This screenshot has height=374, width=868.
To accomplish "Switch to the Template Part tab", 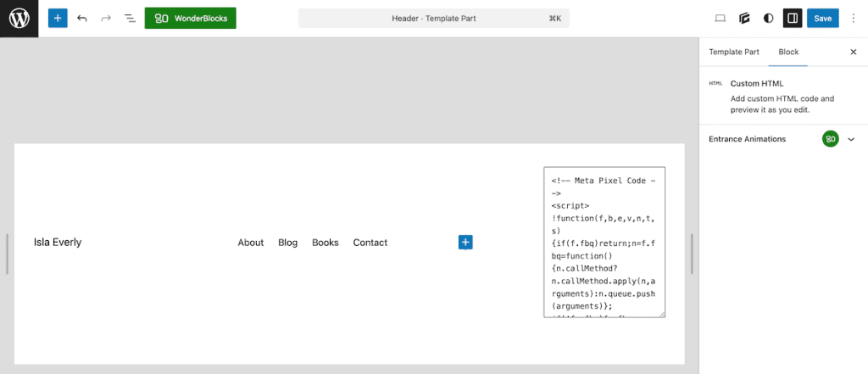I will point(734,52).
